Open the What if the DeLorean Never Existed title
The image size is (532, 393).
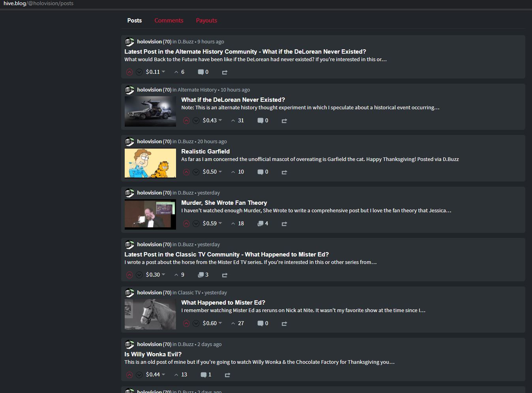(233, 100)
